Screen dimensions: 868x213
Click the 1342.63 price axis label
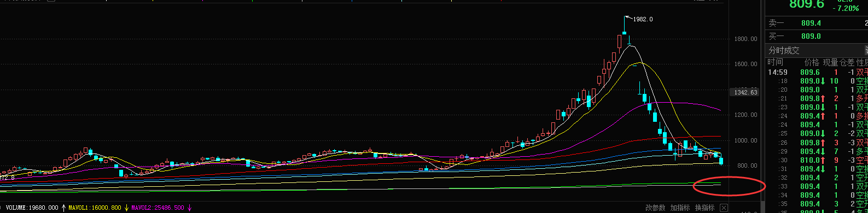click(x=746, y=92)
